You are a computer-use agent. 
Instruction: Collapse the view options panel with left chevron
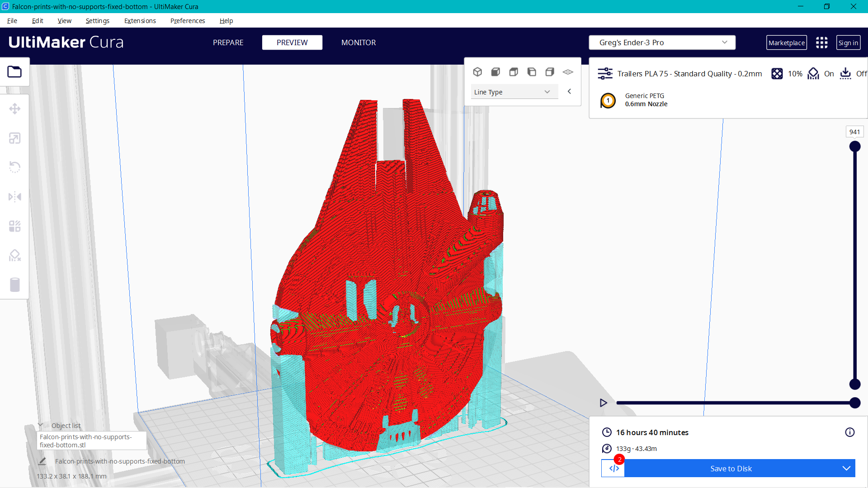pyautogui.click(x=569, y=91)
